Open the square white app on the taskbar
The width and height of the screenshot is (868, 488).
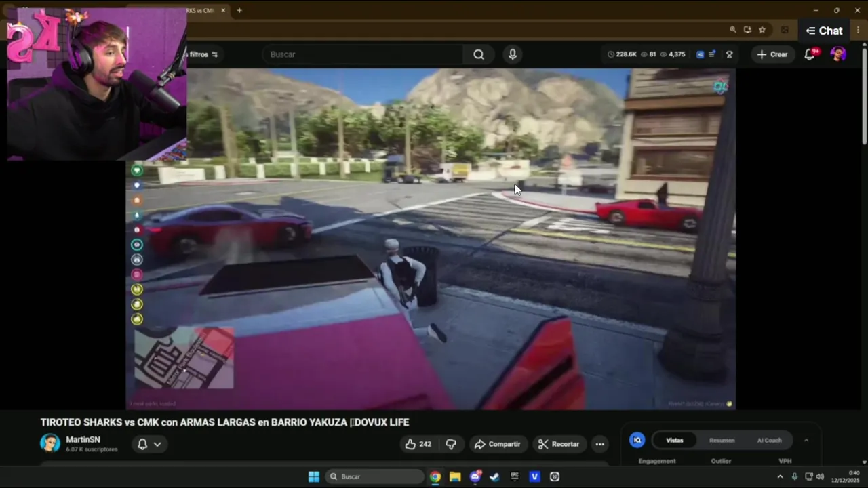(x=555, y=476)
